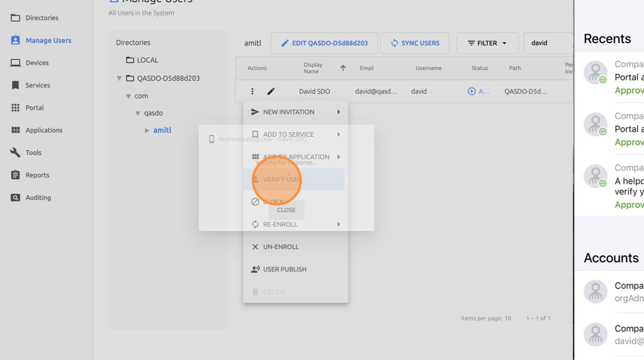Click CLOSE in the authenticating dialog

(286, 210)
